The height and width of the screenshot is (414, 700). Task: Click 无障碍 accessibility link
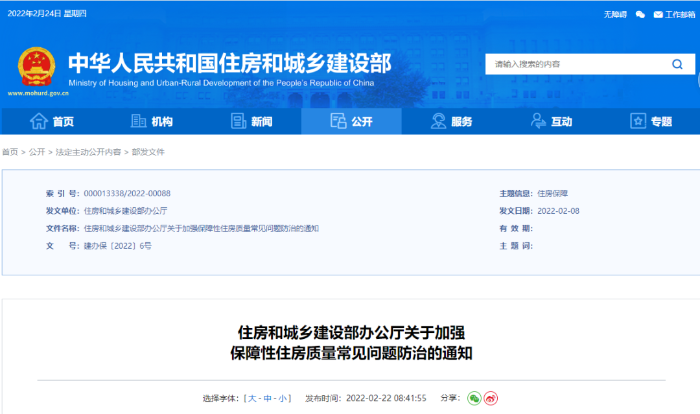[615, 14]
